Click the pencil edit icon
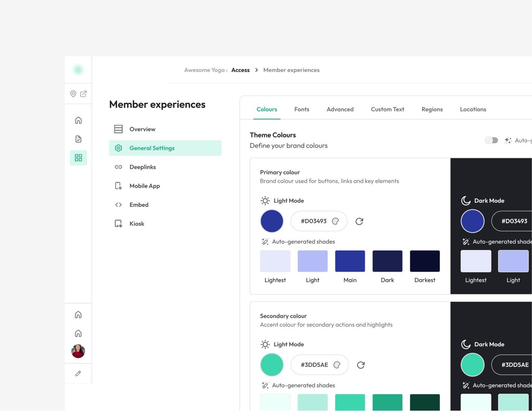This screenshot has width=532, height=411. point(78,373)
